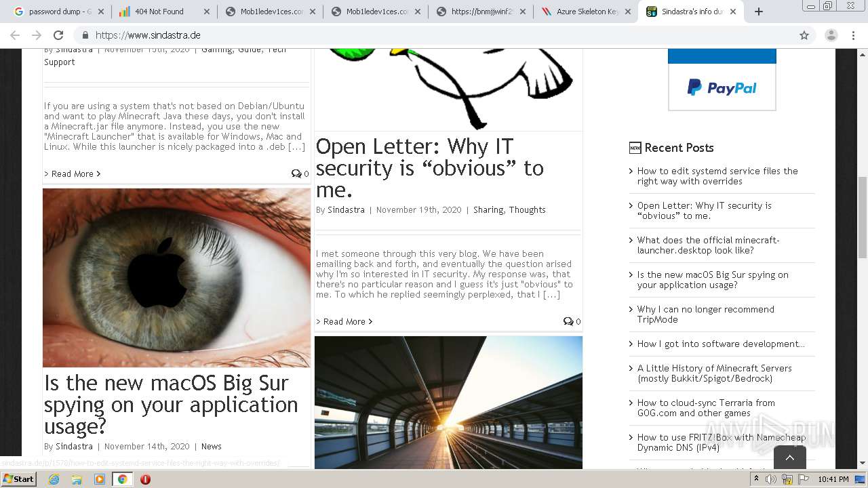Image resolution: width=868 pixels, height=488 pixels.
Task: Open the media player taskbar icon
Action: coord(100,479)
